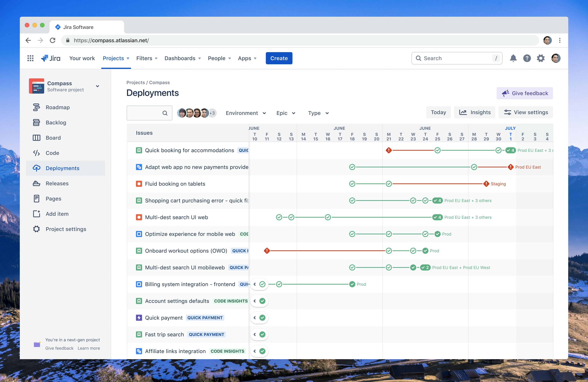Click the epic icon beside Quick payment
This screenshot has height=382, width=588.
point(139,318)
